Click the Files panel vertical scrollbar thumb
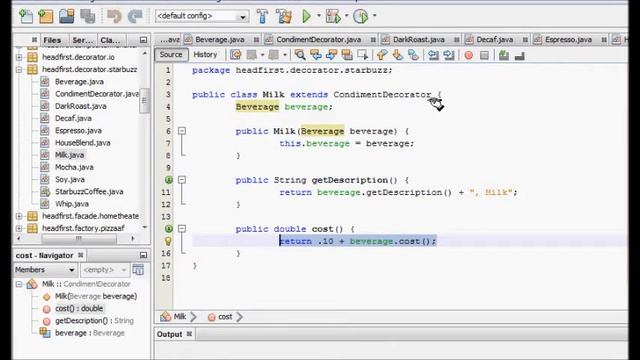This screenshot has width=640, height=360. click(x=144, y=100)
